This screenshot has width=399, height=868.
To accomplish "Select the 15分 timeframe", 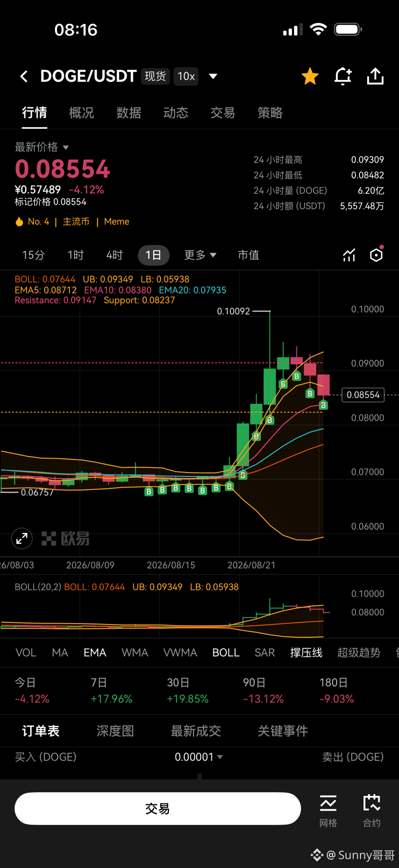I will (x=33, y=255).
